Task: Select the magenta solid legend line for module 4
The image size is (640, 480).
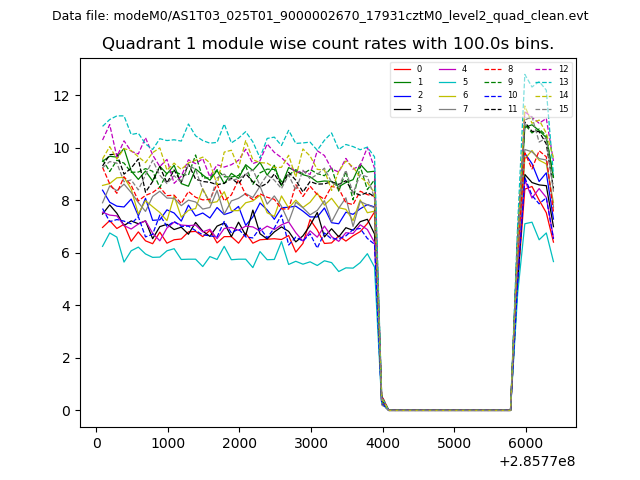Action: click(x=448, y=69)
